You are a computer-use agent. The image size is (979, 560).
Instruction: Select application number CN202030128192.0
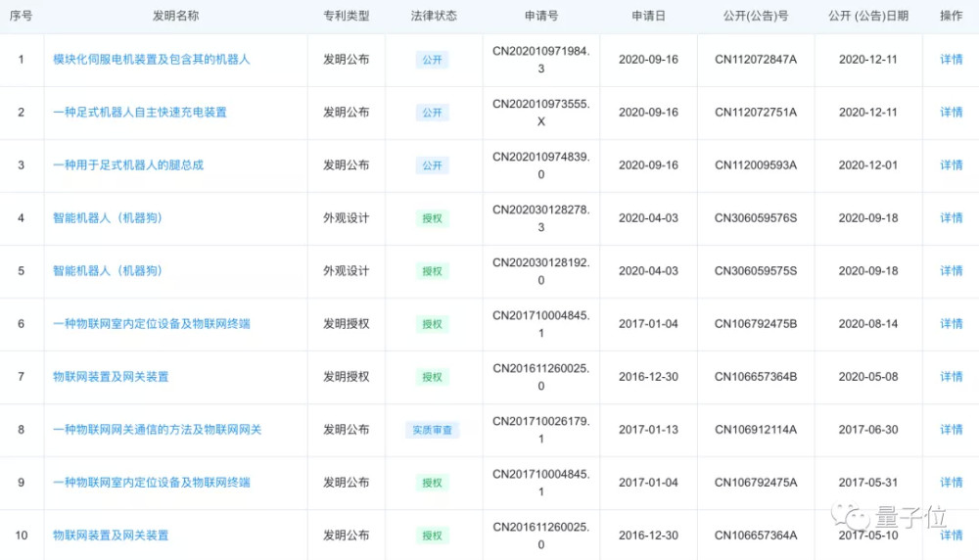[x=540, y=271]
